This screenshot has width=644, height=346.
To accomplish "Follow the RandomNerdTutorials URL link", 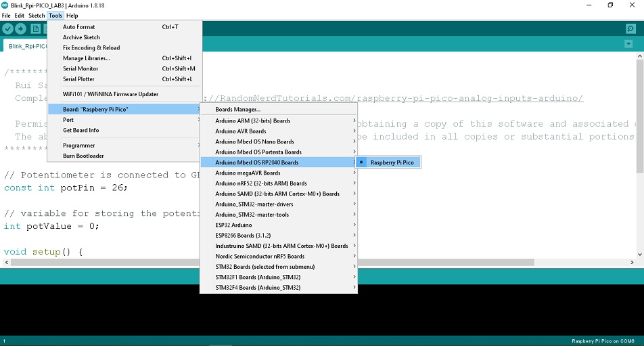I will coord(393,98).
